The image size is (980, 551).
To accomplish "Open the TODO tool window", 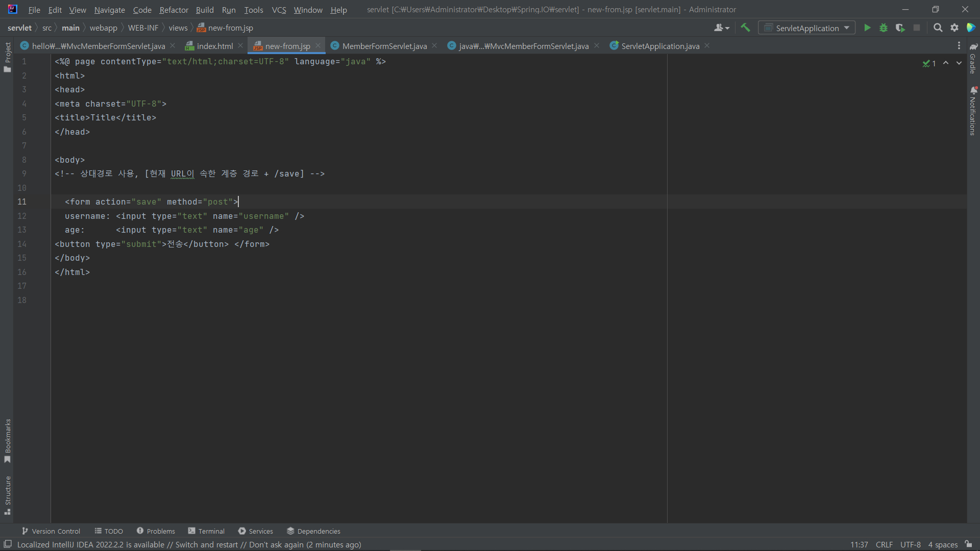I will [109, 531].
